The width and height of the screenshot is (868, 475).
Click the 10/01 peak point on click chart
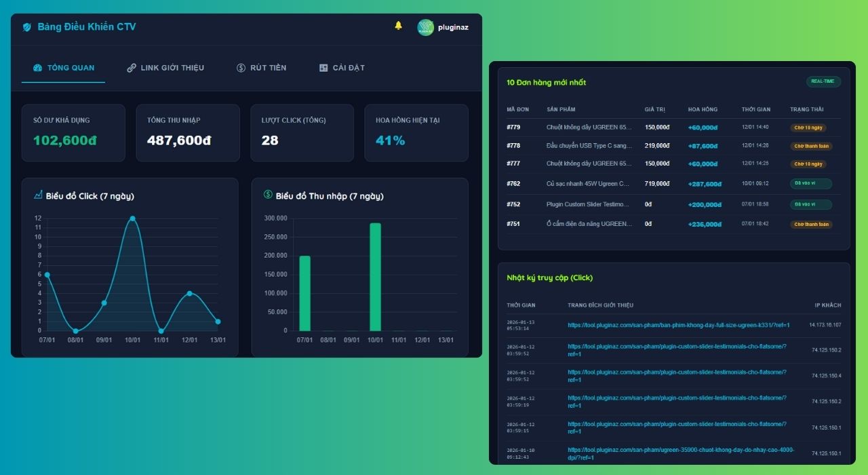tap(132, 218)
